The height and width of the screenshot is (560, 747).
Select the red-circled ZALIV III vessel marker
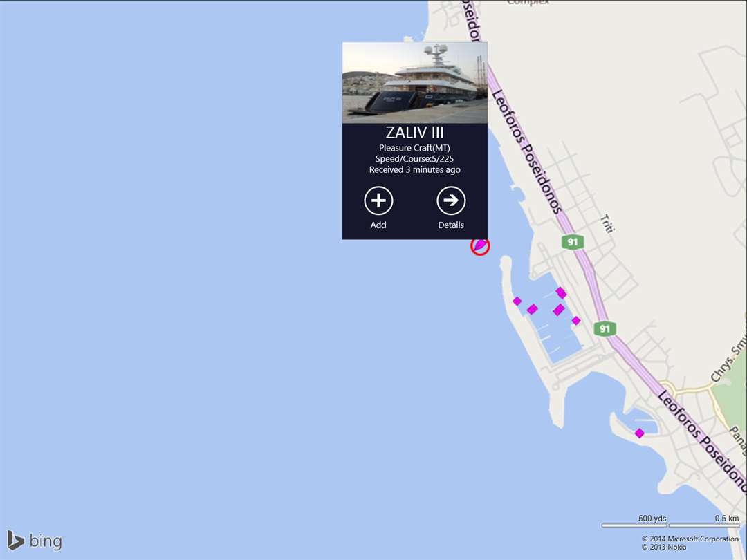(480, 246)
